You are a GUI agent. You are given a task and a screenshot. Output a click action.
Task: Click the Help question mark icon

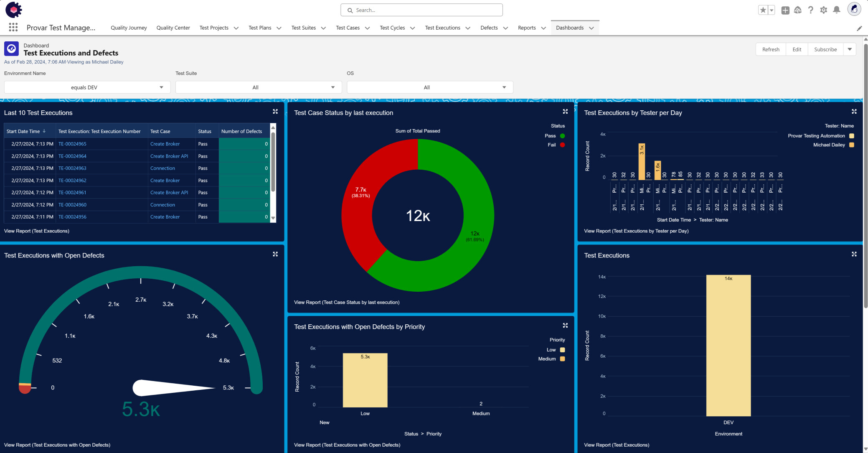(810, 10)
